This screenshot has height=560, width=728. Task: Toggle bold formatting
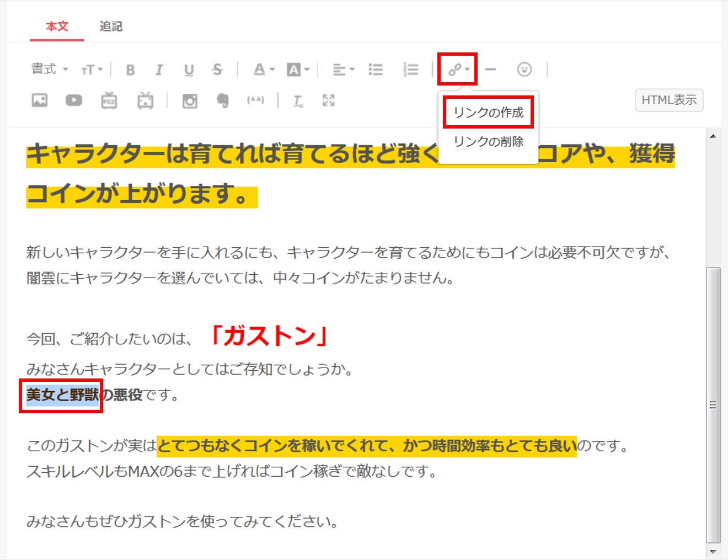[130, 70]
